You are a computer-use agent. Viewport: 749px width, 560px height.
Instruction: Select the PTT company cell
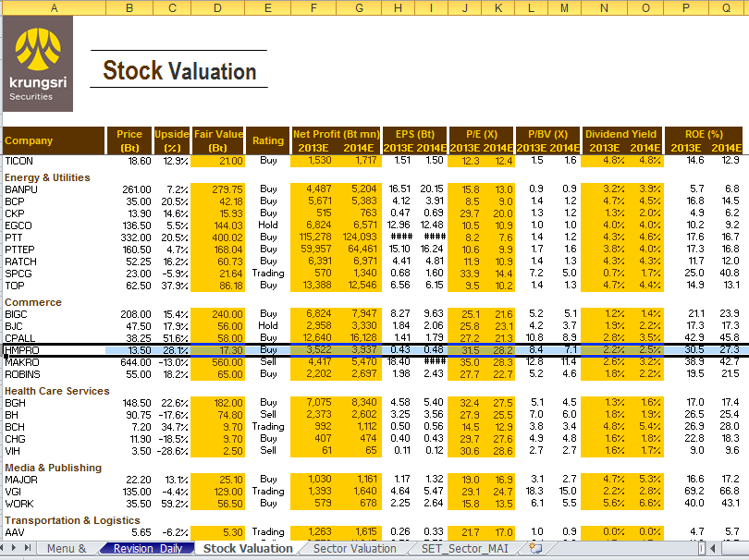pos(54,237)
